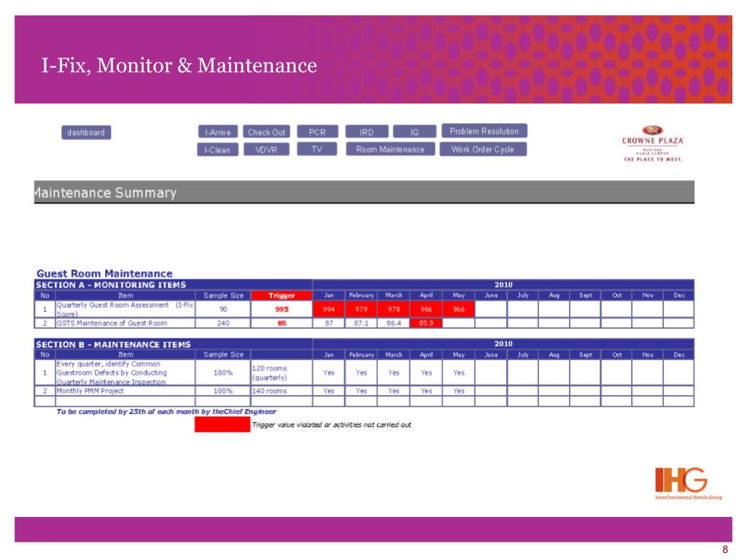Click the IHG logo
The image size is (747, 560).
(689, 483)
